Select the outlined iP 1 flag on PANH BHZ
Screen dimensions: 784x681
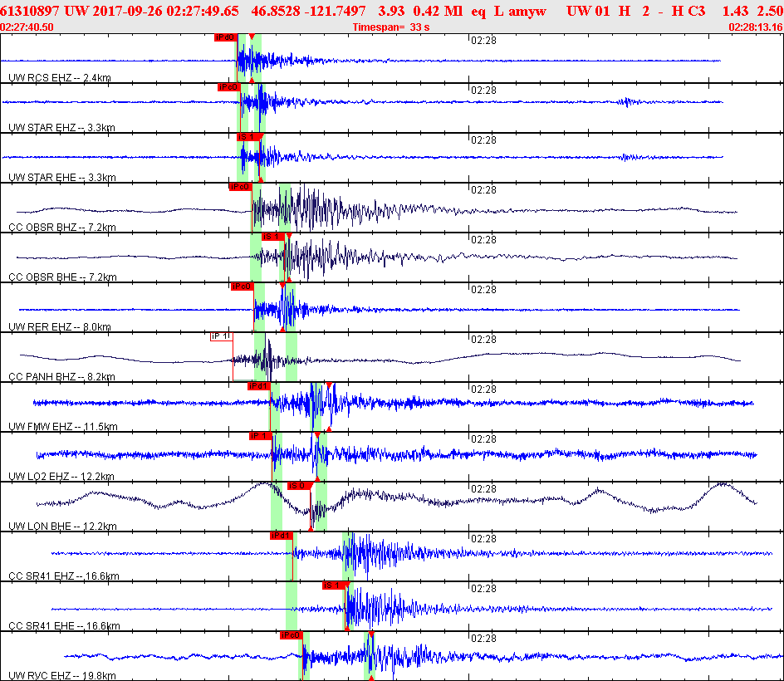[222, 336]
